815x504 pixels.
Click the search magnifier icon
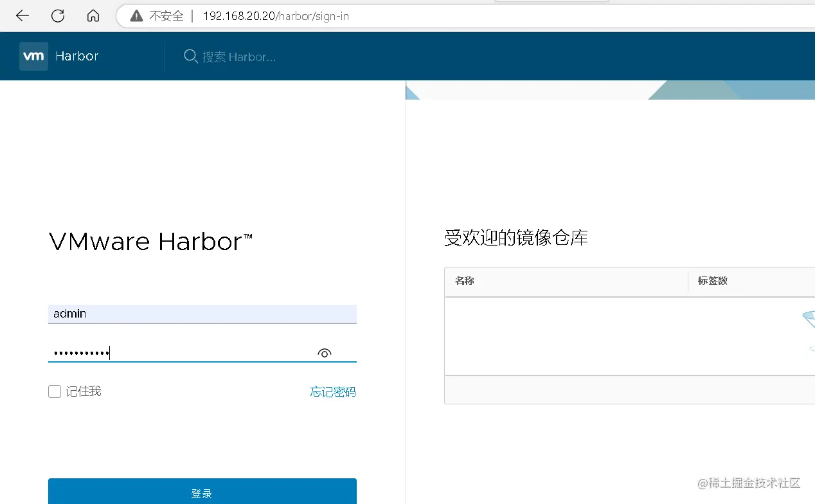coord(191,57)
